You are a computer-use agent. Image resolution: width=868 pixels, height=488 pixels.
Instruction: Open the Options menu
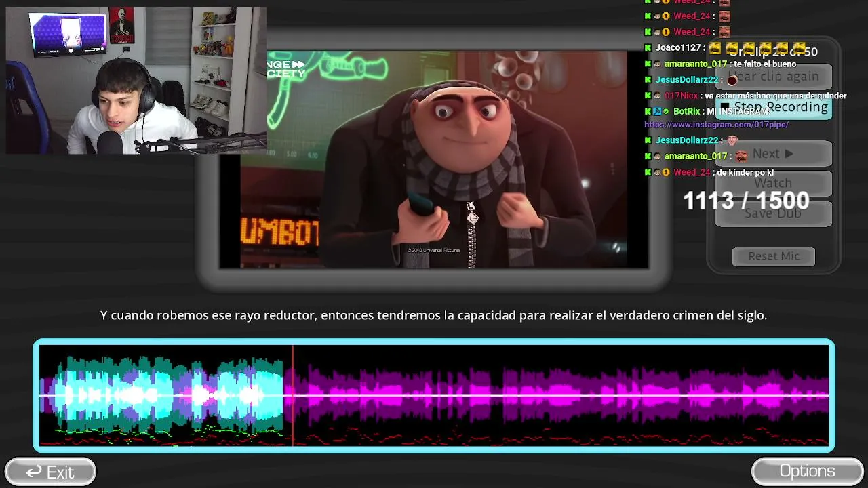(x=807, y=471)
